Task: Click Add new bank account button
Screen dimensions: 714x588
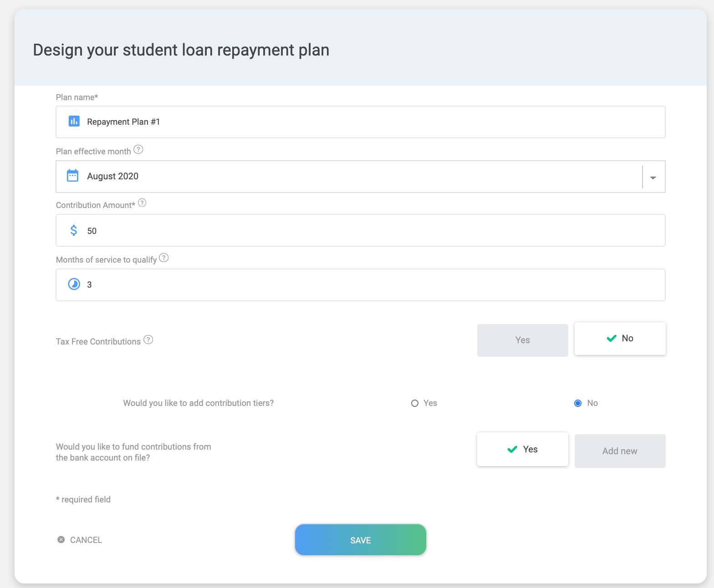Action: point(620,451)
